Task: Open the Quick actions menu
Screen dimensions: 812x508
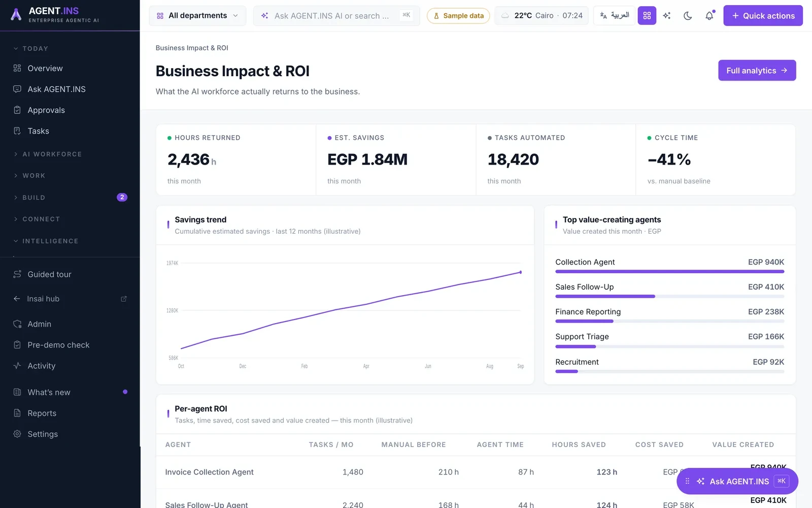Action: tap(763, 16)
